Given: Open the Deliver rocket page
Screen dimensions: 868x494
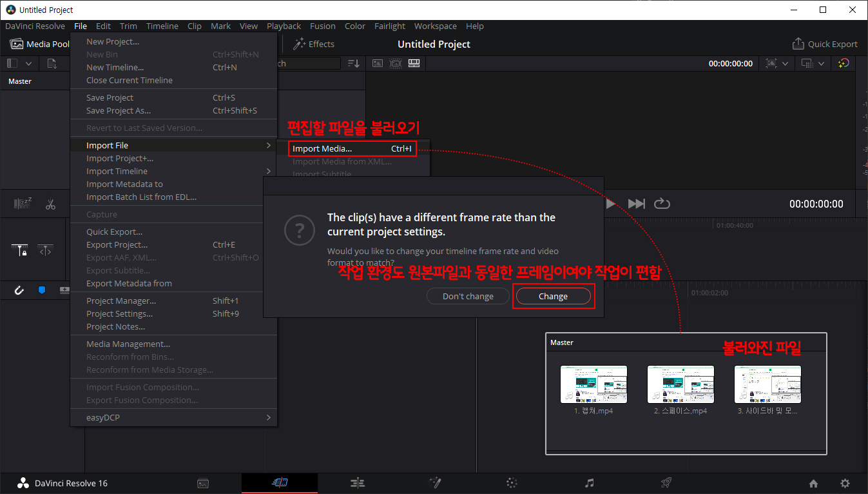Looking at the screenshot, I should click(666, 483).
